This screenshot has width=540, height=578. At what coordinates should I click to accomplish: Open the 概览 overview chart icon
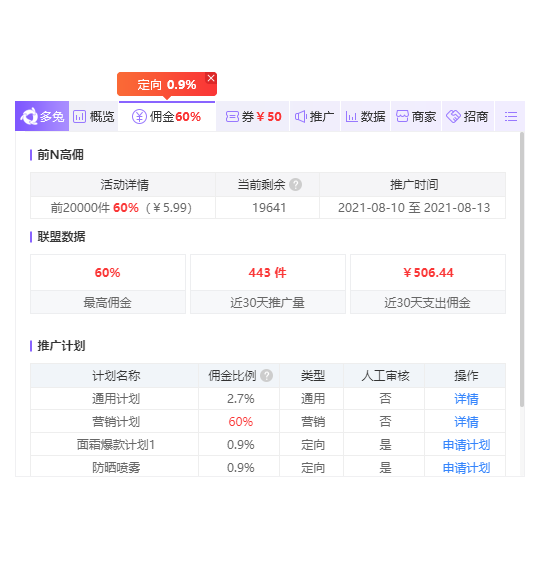click(x=79, y=116)
